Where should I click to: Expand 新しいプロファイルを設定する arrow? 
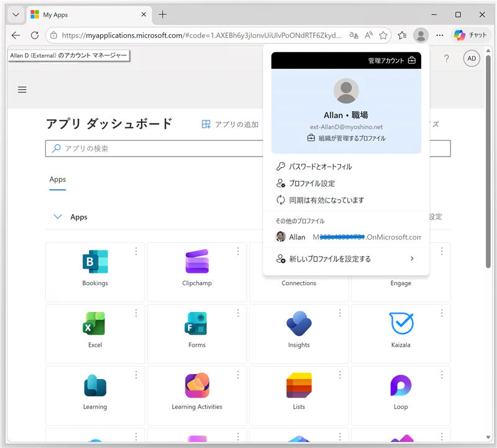(412, 258)
